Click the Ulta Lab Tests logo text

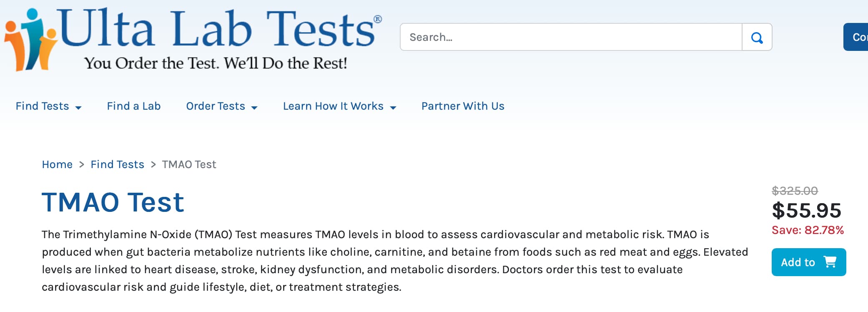tap(219, 29)
